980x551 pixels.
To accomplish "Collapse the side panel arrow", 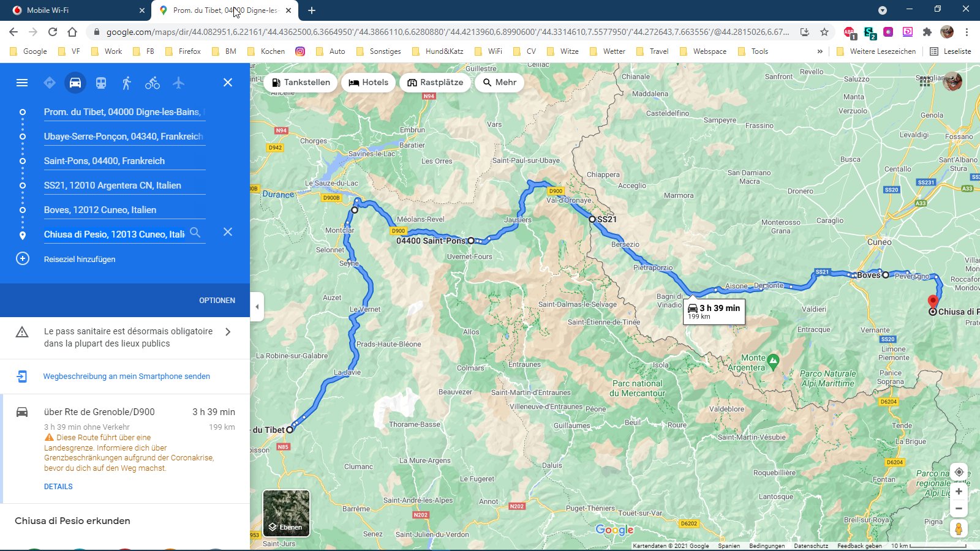I will 257,307.
